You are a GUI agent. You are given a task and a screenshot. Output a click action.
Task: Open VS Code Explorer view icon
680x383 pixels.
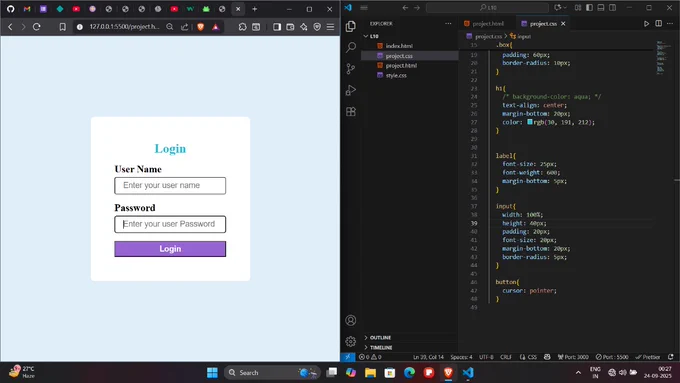coord(351,26)
